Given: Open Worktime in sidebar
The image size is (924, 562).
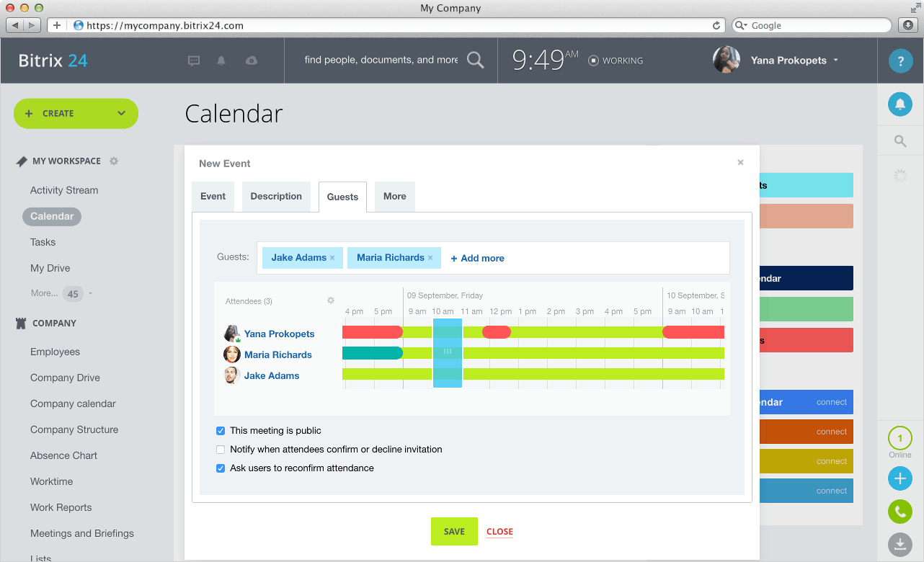Looking at the screenshot, I should coord(51,481).
